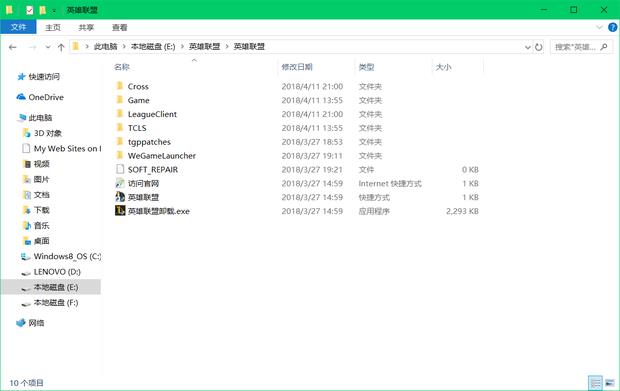Click the LeagueClient folder icon
This screenshot has width=620, height=391.
pyautogui.click(x=120, y=113)
